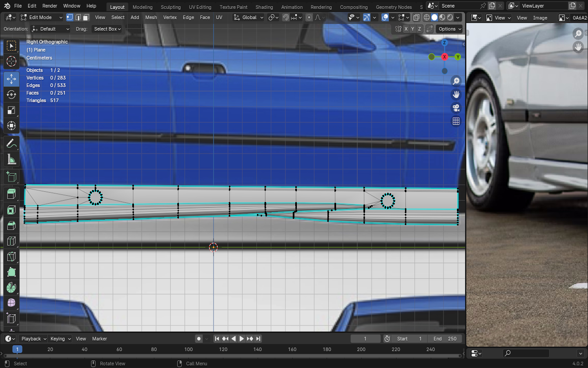This screenshot has width=588, height=368.
Task: Activate the Rotate tool
Action: [11, 94]
